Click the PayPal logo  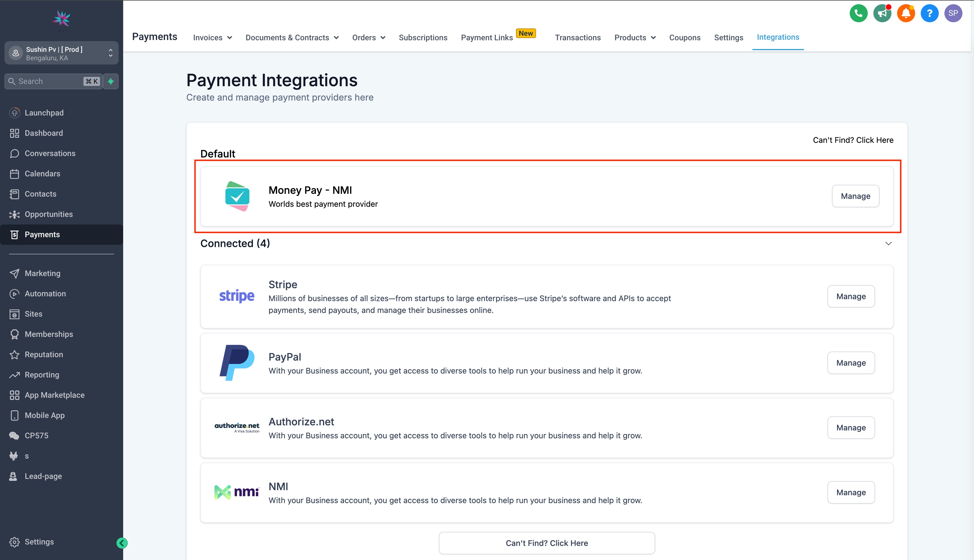(x=237, y=363)
